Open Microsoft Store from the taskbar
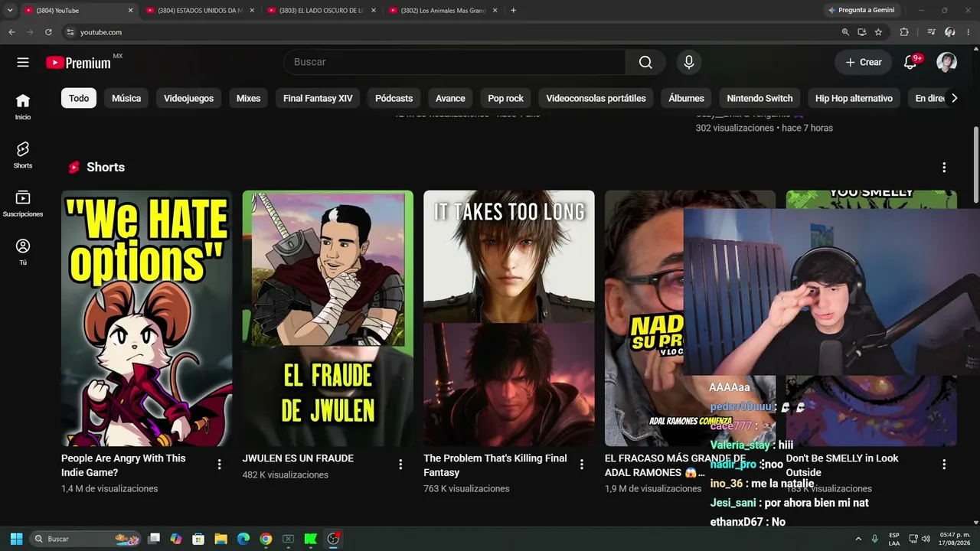The image size is (980, 551). tap(198, 539)
